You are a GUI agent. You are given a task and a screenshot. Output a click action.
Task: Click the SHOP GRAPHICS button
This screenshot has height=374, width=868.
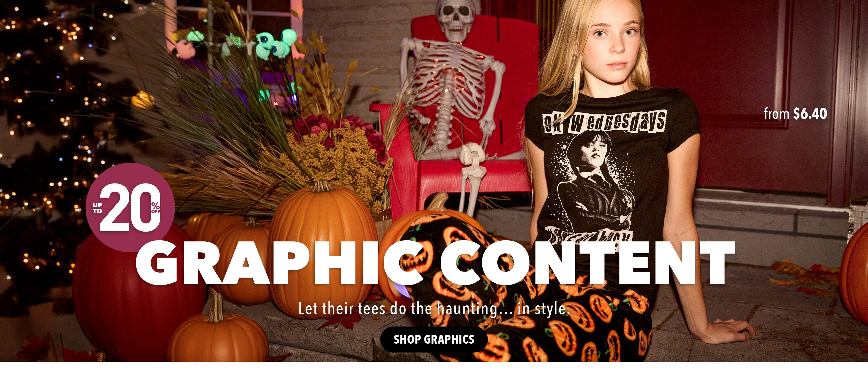(434, 339)
